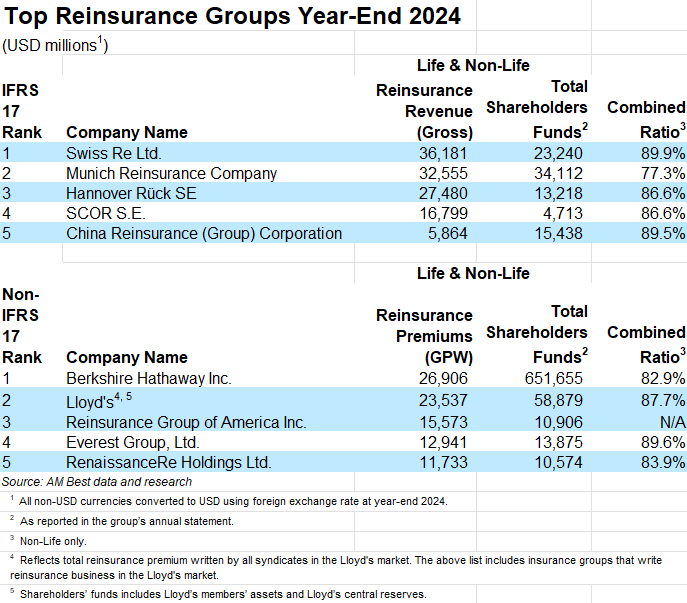Screen dimensions: 687x603
Task: Click combined ratio 89.5%
Action: pos(663,234)
